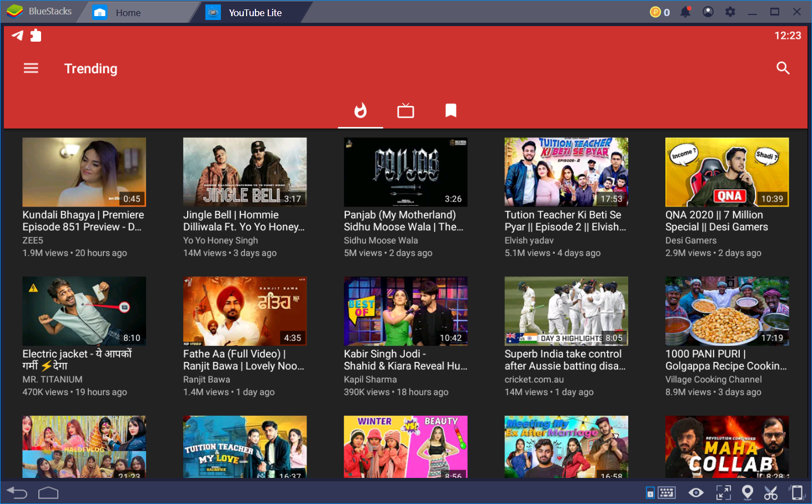Click the icon left of the keyboard icon
The height and width of the screenshot is (504, 812).
(650, 493)
